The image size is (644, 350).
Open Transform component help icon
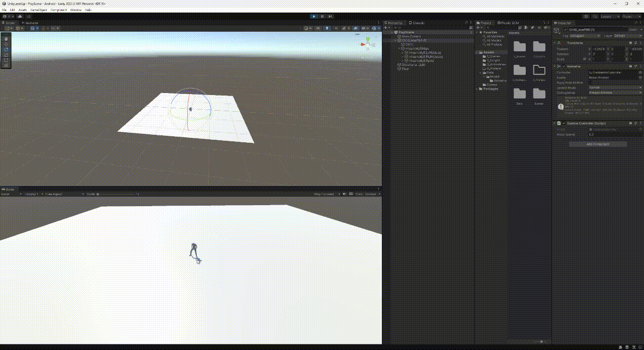pyautogui.click(x=630, y=43)
